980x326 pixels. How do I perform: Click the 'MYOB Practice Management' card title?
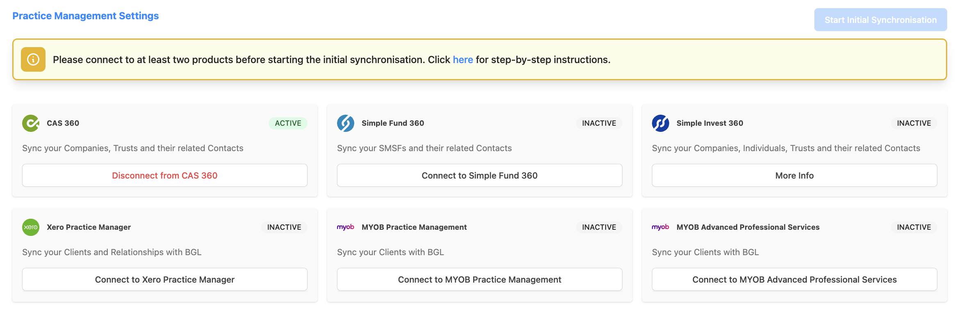(x=414, y=227)
